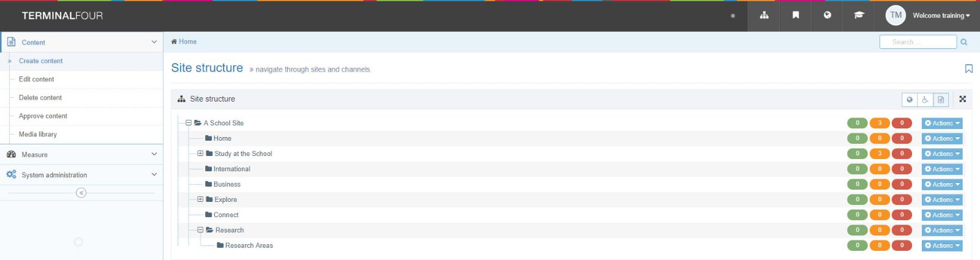Expand site structure panel to fullscreen
The width and height of the screenshot is (980, 260).
962,98
